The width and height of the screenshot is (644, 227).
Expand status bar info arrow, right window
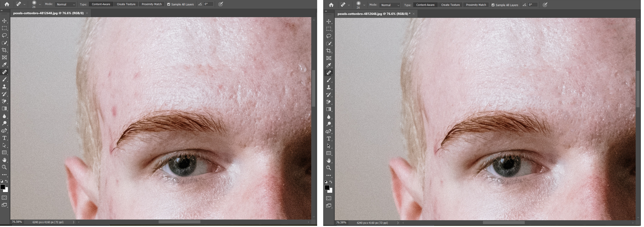coord(398,223)
